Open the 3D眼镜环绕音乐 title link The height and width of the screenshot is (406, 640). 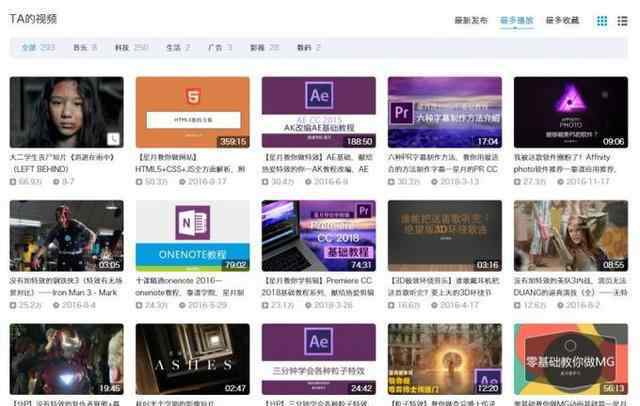pyautogui.click(x=444, y=286)
